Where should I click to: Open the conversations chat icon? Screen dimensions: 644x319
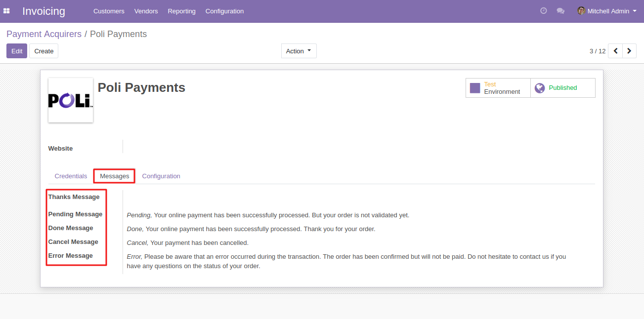coord(560,11)
